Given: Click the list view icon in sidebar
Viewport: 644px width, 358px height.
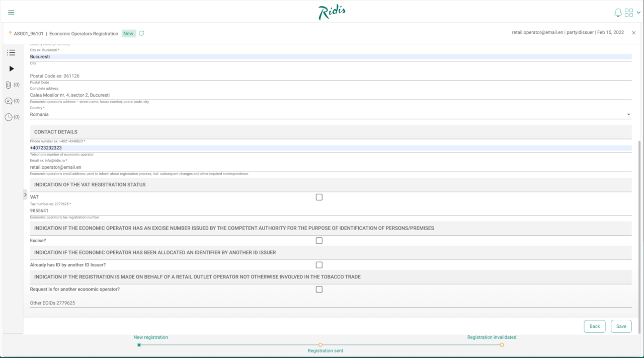Looking at the screenshot, I should pos(11,52).
